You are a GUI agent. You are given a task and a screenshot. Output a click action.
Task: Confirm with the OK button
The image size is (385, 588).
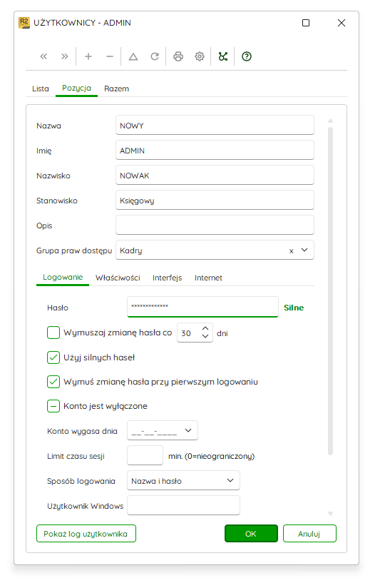click(251, 534)
